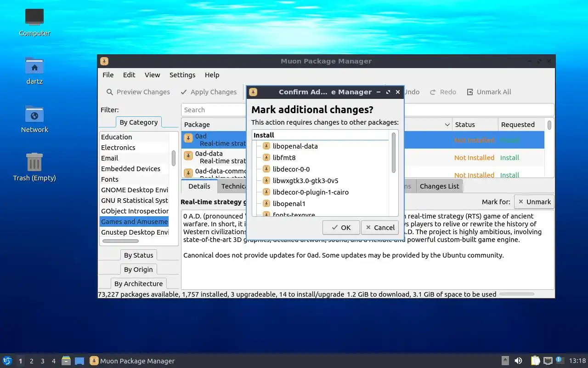
Task: Click the libopenal1 package icon
Action: tap(266, 204)
